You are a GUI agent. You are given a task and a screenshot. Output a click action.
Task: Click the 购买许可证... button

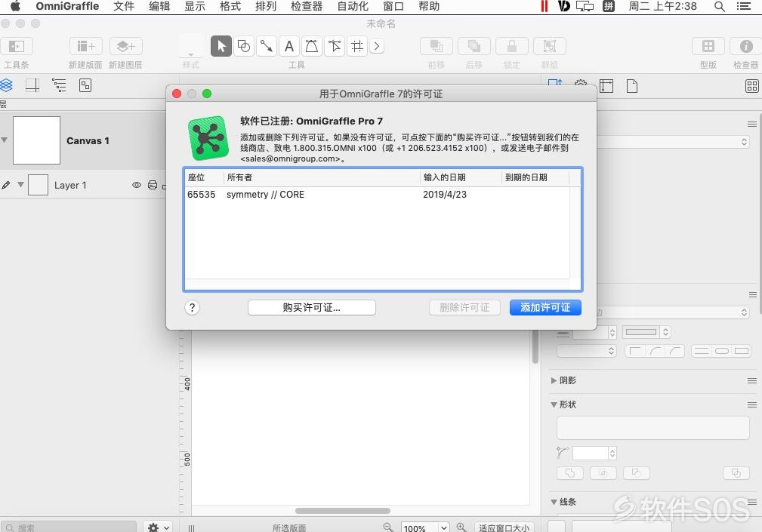click(x=311, y=308)
